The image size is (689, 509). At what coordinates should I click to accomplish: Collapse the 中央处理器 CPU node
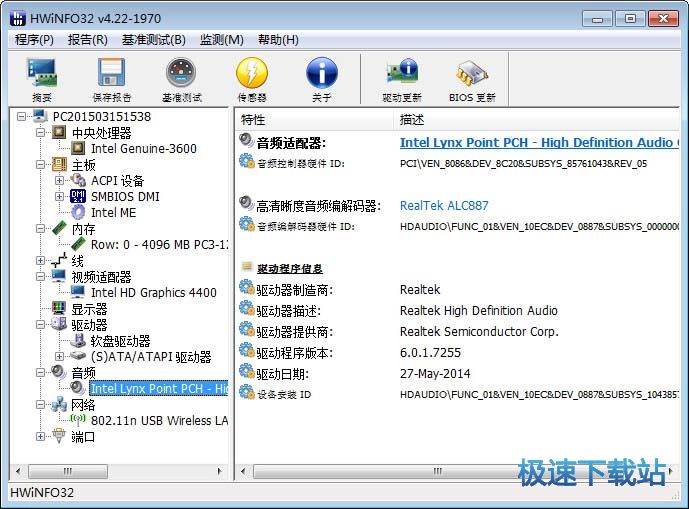(41, 133)
